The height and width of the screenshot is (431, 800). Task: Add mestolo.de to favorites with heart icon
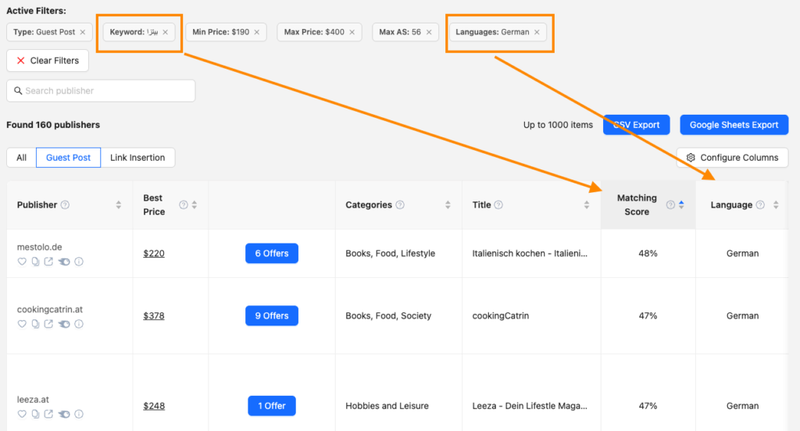[22, 262]
